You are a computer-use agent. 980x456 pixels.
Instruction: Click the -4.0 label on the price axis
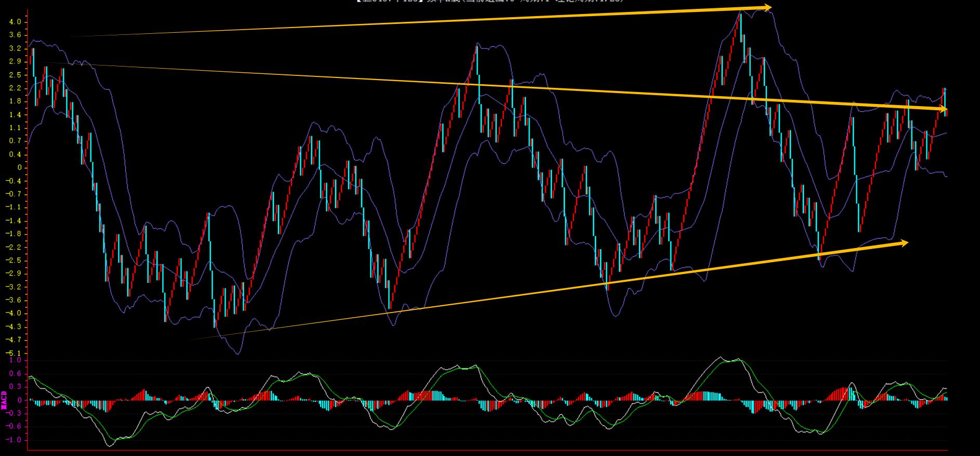(x=14, y=313)
